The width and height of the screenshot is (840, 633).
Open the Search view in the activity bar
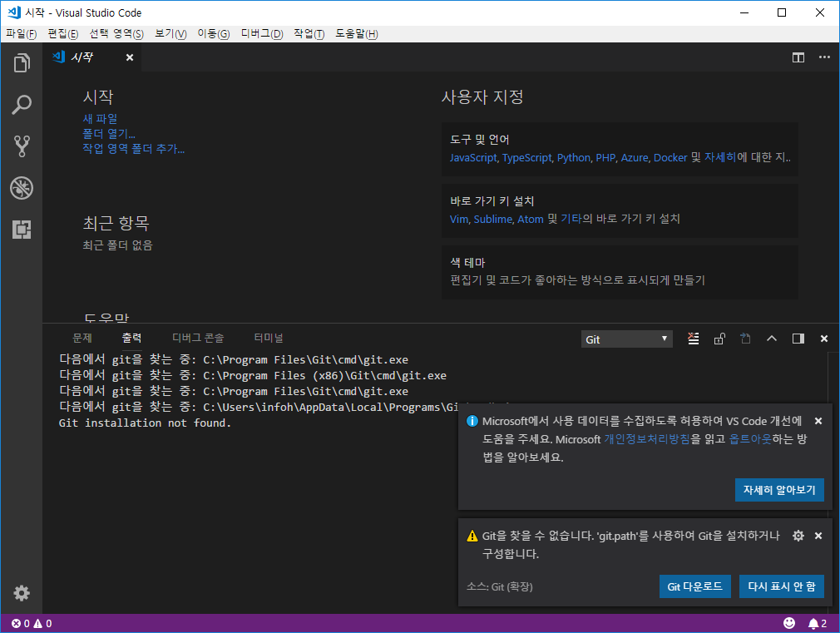22,105
